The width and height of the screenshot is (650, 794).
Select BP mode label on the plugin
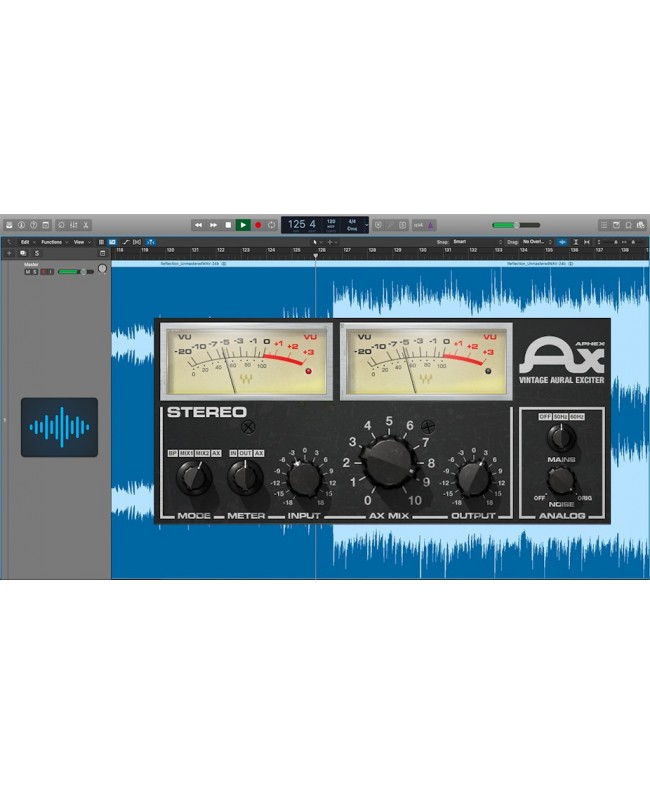(172, 453)
